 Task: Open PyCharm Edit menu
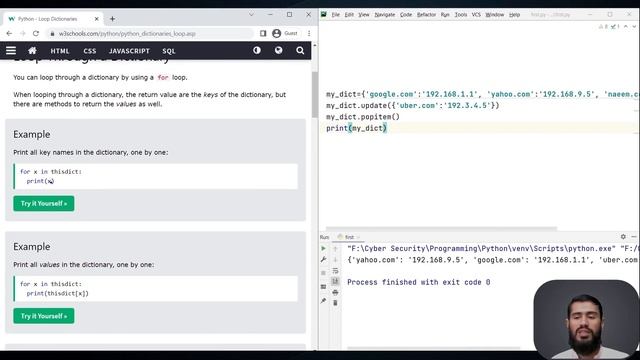tap(349, 15)
